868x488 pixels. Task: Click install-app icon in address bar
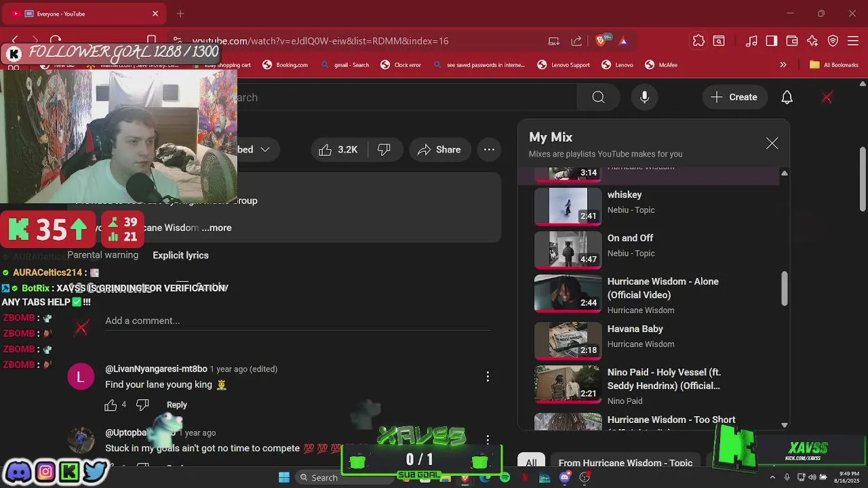click(x=554, y=41)
